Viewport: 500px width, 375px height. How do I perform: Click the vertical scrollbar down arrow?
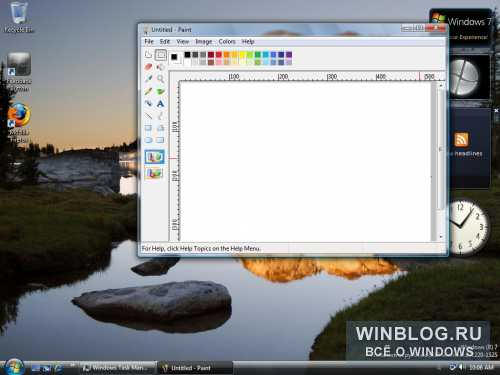pyautogui.click(x=441, y=236)
